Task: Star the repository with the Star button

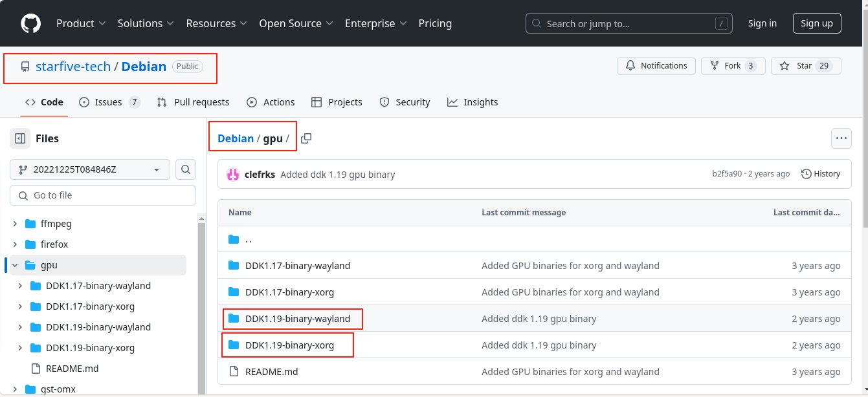Action: [806, 66]
